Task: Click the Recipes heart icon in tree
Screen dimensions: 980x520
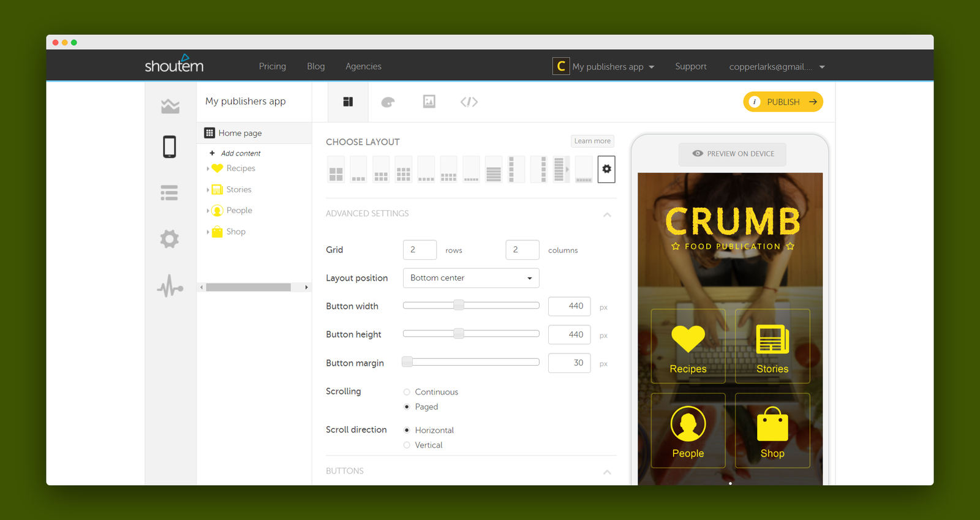Action: 217,168
